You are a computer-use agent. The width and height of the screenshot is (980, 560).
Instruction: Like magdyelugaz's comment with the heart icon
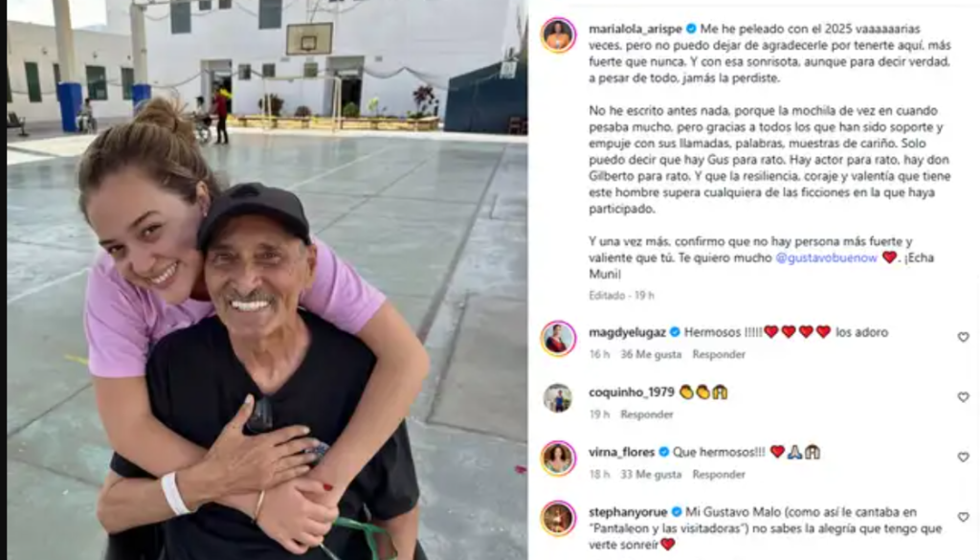coord(963,338)
